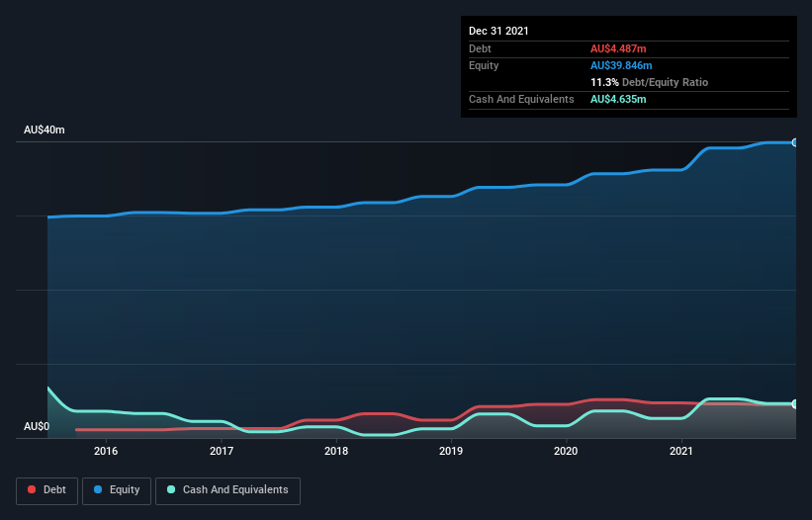Toggle the Debt series legend button
The width and height of the screenshot is (812, 520).
pyautogui.click(x=47, y=490)
